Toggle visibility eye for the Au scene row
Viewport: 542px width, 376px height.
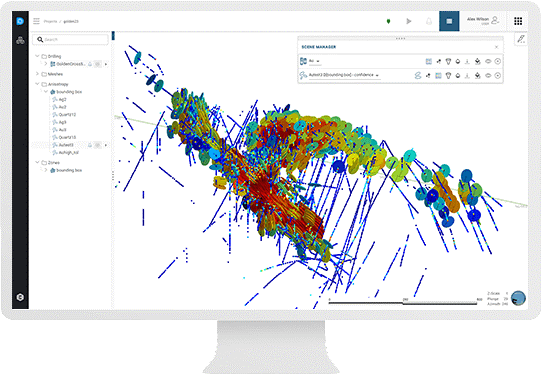(x=488, y=62)
